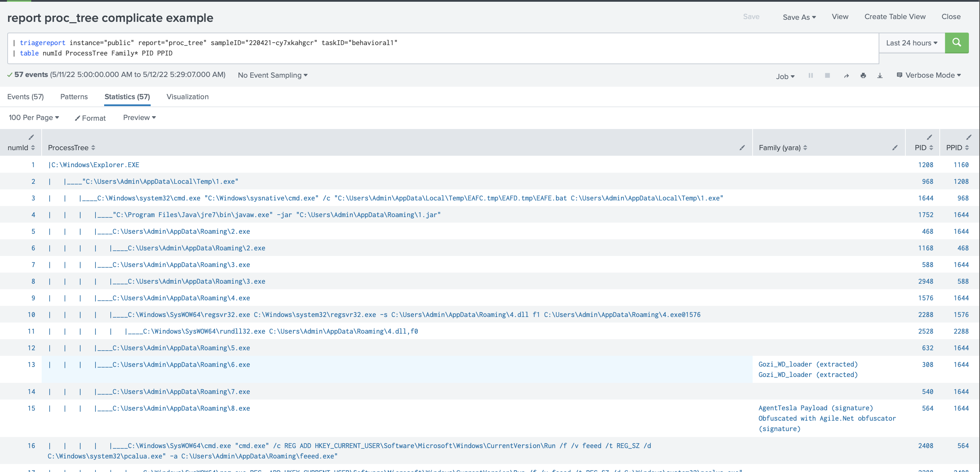Click PID value 2408
Screen dimensions: 980x472
point(925,445)
